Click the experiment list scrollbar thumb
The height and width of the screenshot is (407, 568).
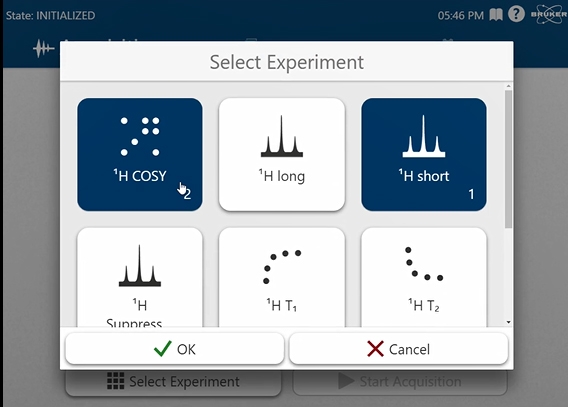point(509,159)
